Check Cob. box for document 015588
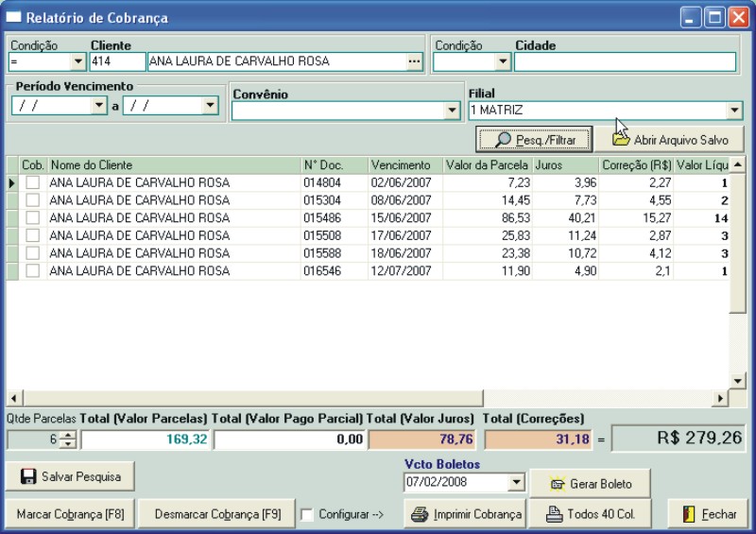The image size is (756, 534). [x=33, y=253]
